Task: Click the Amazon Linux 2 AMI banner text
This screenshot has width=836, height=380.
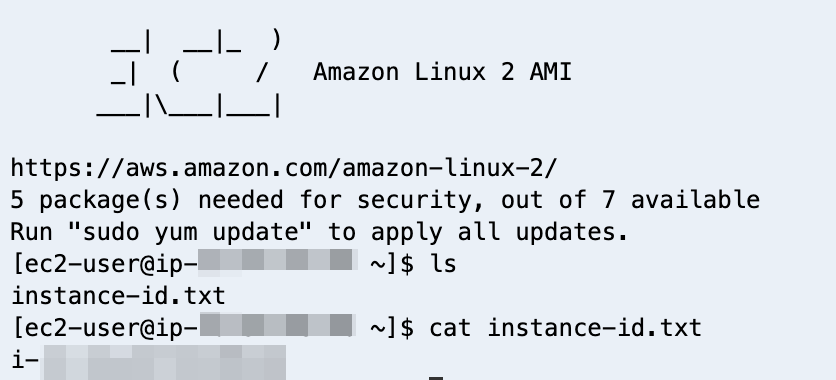Action: click(442, 72)
